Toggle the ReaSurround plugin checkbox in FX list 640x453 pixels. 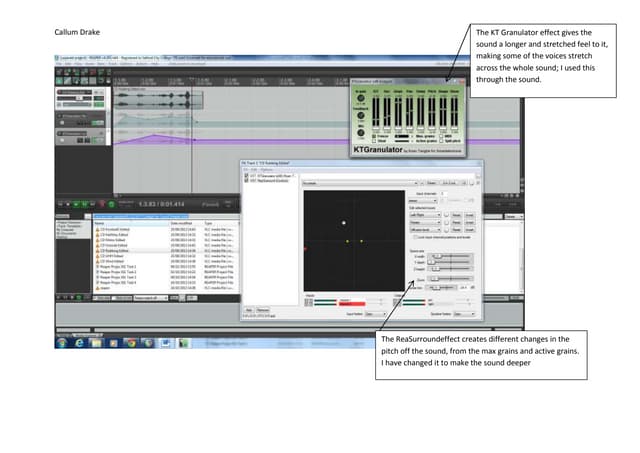246,179
